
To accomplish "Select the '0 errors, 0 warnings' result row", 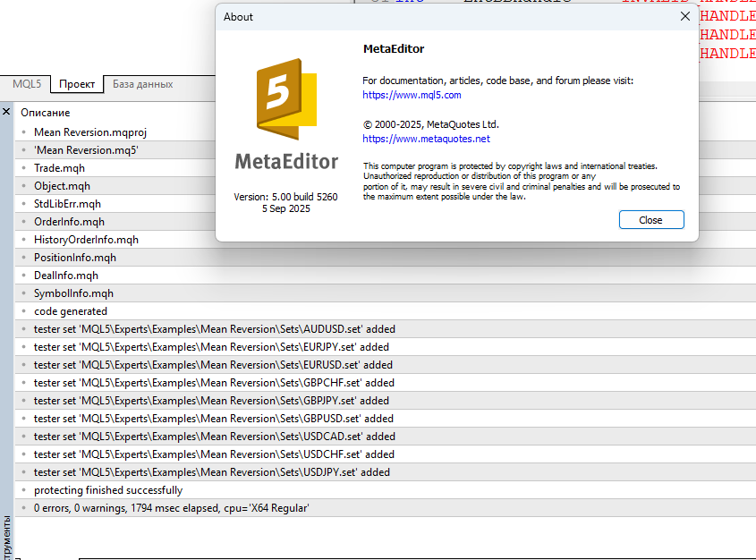I will (386, 507).
